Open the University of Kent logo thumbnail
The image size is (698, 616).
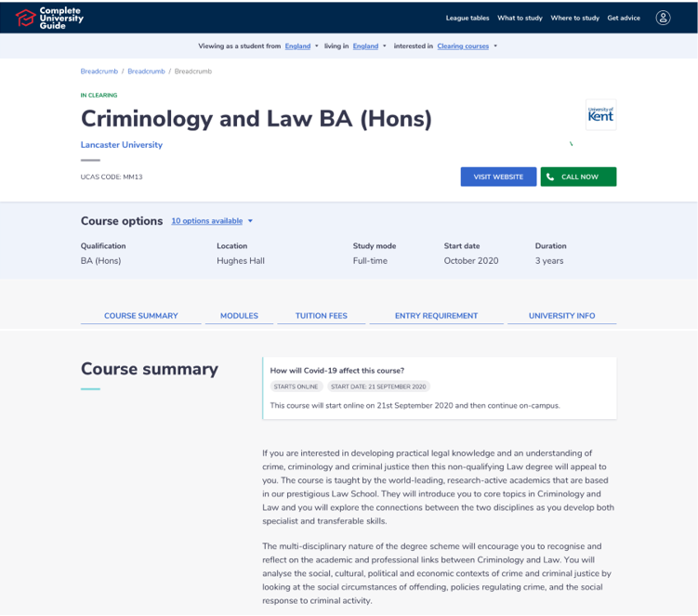(601, 115)
